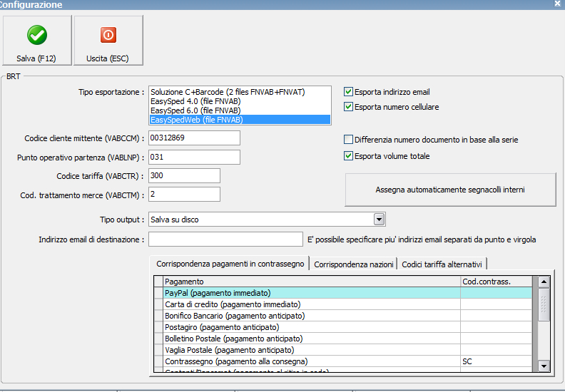Select the Bonifico Bancario row
565x392 pixels.
tap(342, 316)
